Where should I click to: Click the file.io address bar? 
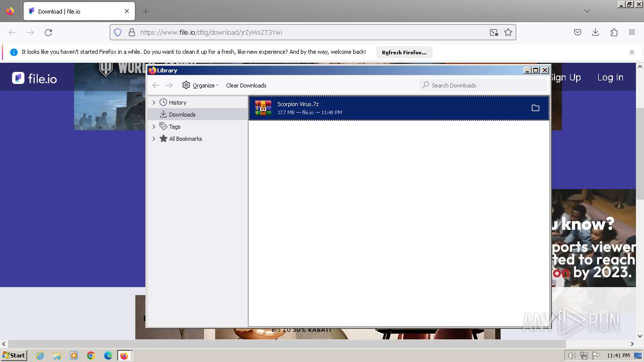pos(312,32)
